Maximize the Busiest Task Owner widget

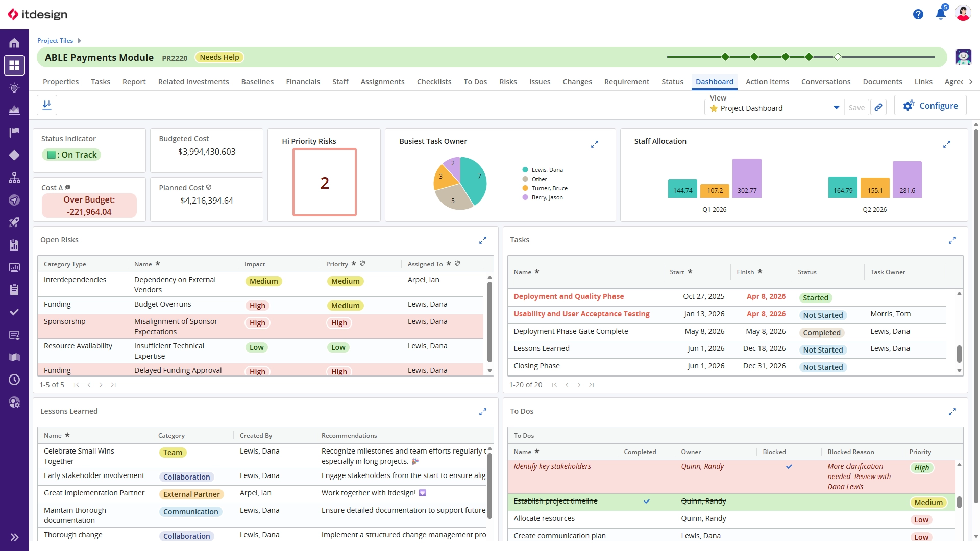click(595, 145)
